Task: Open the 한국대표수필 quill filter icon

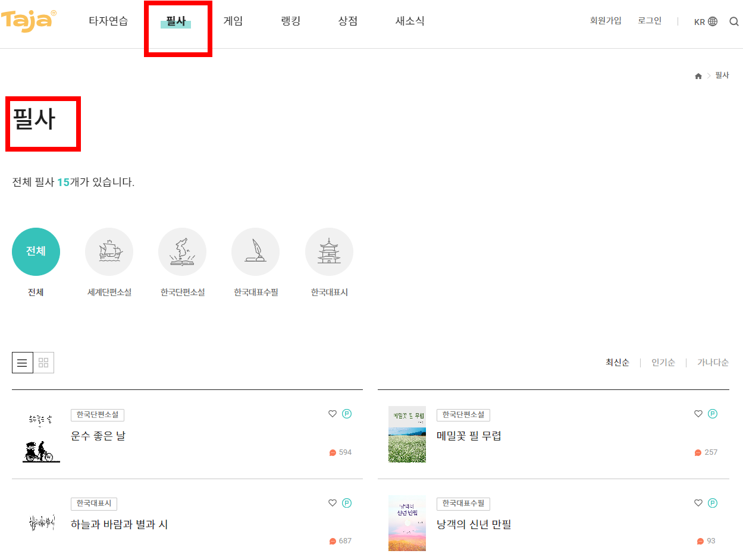Action: [x=256, y=251]
